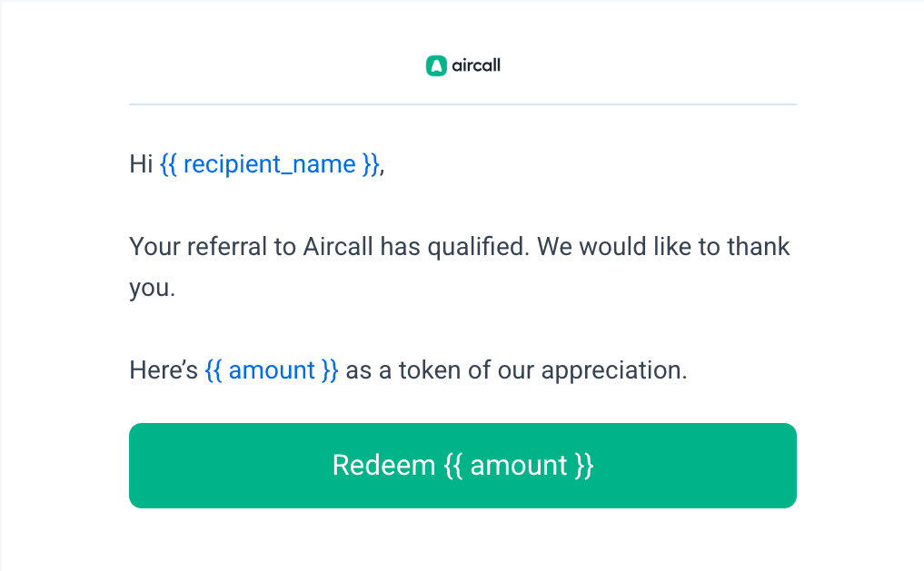Select the recipient_name variable placeholder
Screen dimensions: 924x571
pos(270,164)
